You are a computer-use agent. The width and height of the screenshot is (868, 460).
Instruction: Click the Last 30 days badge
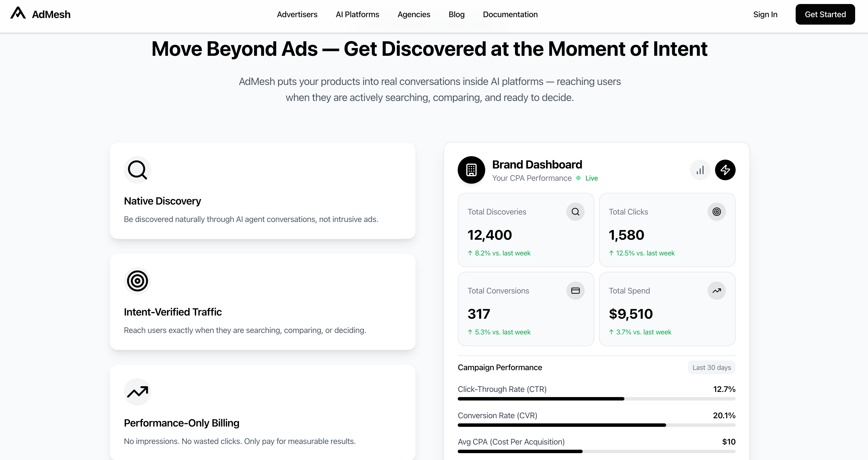(711, 368)
